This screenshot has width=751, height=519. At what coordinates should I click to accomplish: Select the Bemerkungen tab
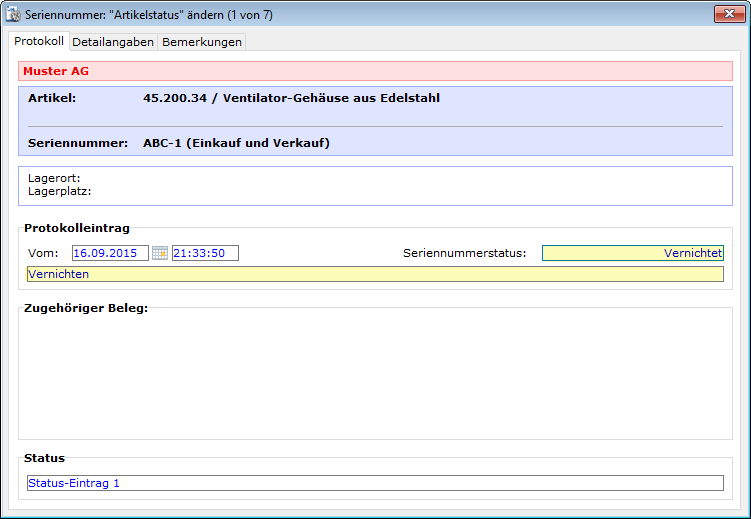[201, 42]
